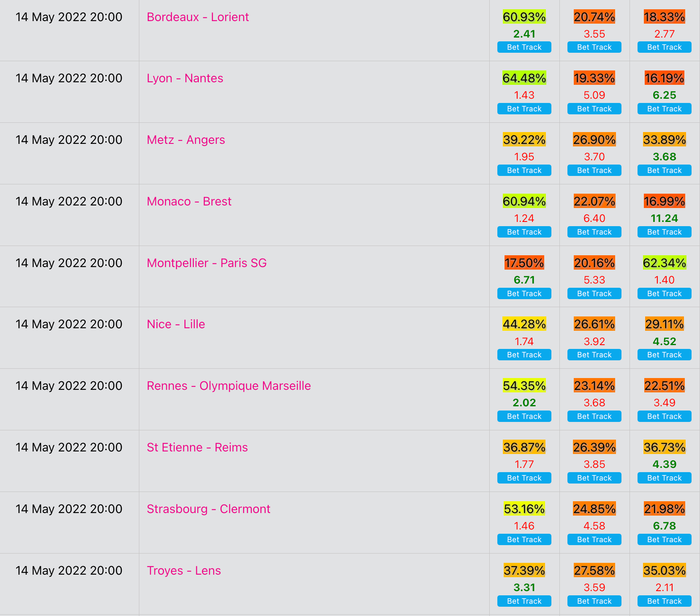Screen dimensions: 700x616
Task: Click Bet Track under Montpellier draw odds 5.33
Action: [594, 294]
